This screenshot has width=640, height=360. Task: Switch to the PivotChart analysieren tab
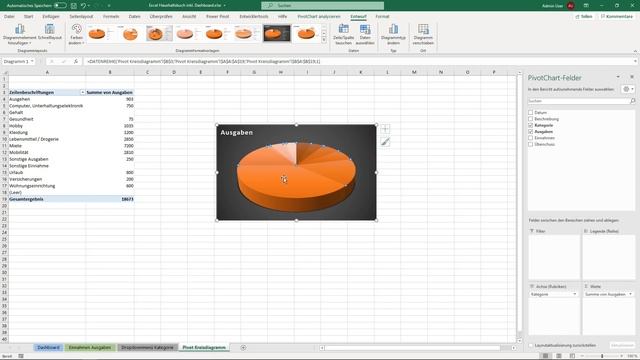[319, 16]
